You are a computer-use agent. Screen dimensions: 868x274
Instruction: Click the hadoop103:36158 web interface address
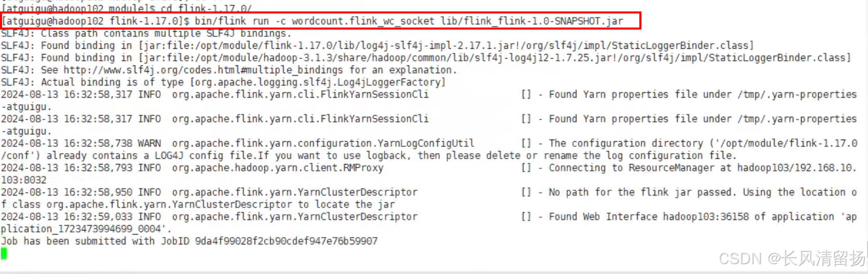tap(706, 217)
